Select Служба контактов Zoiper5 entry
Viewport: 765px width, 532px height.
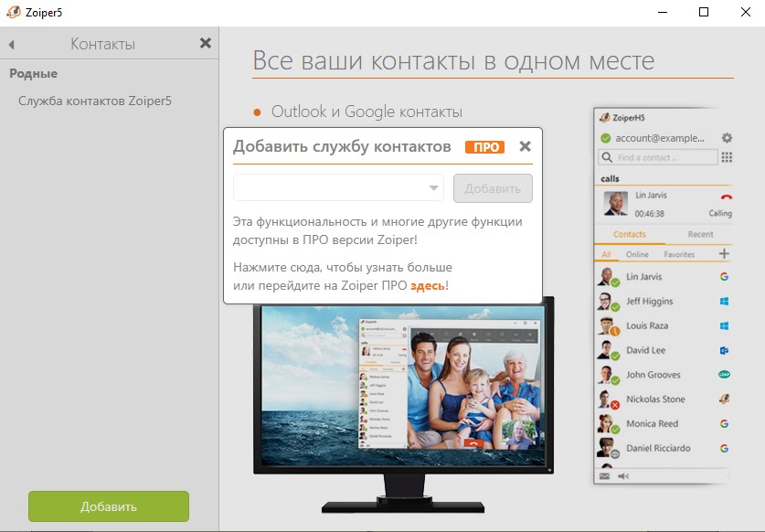pyautogui.click(x=95, y=101)
